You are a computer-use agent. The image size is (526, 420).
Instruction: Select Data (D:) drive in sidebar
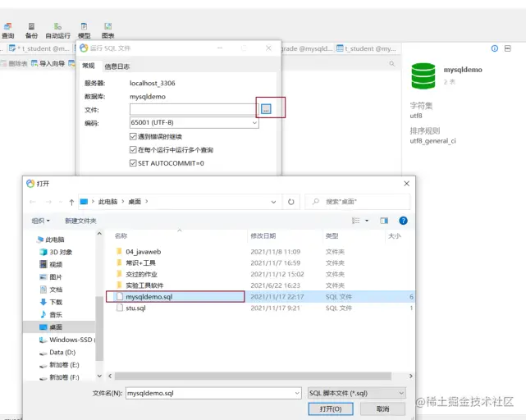[x=57, y=352]
